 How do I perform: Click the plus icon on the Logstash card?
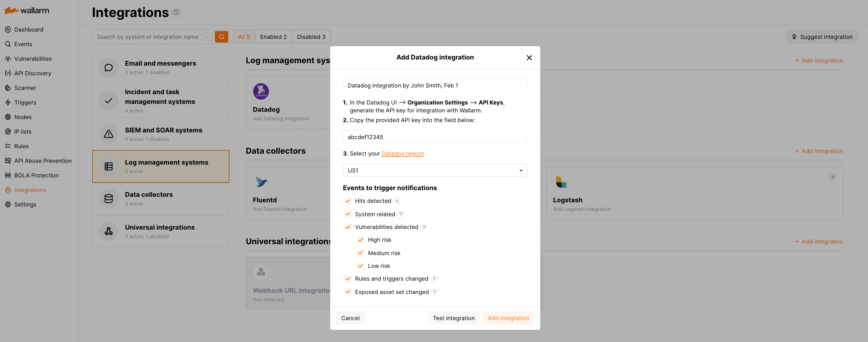coord(832,177)
